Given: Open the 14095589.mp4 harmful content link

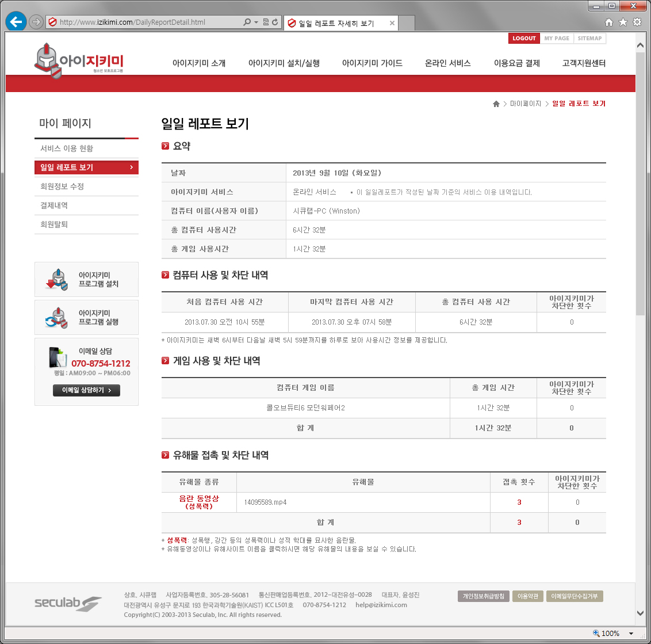Looking at the screenshot, I should coord(265,502).
